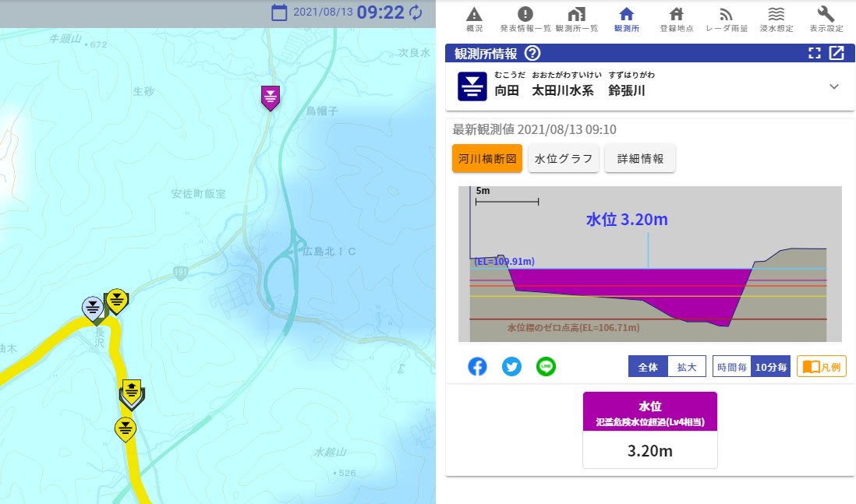Expand the 向田 station dropdown chevron
This screenshot has height=504, width=856.
click(834, 86)
